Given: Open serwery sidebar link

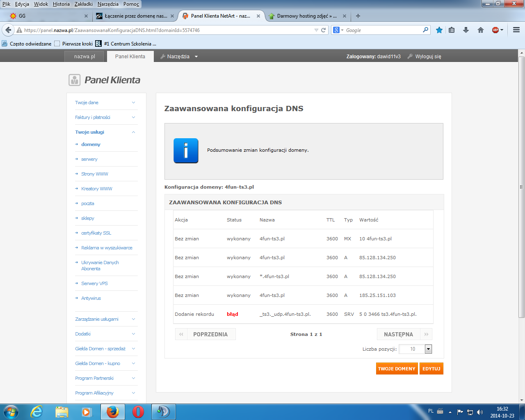Looking at the screenshot, I should coord(89,159).
